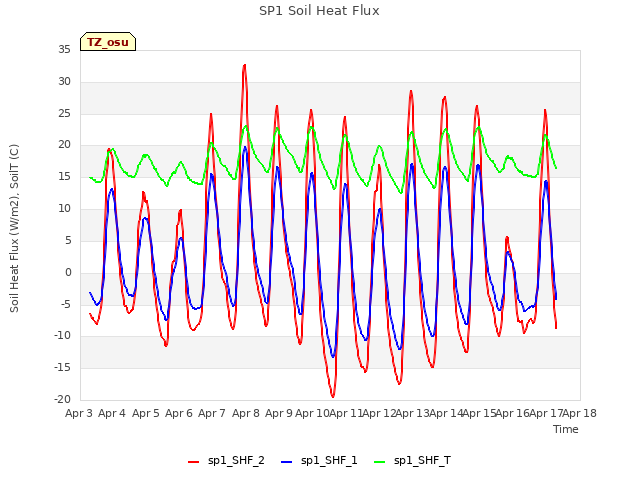Image resolution: width=640 pixels, height=480 pixels.
Task: Toggle the sp1_SHF_T legend entry
Action: (413, 460)
